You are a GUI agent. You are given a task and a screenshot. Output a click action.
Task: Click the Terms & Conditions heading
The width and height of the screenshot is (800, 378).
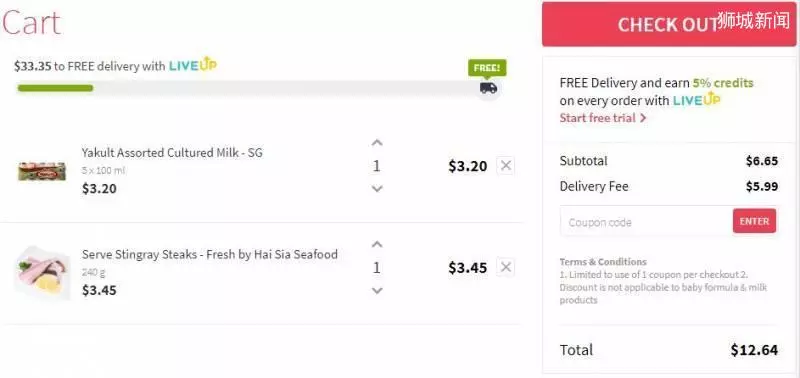point(603,262)
